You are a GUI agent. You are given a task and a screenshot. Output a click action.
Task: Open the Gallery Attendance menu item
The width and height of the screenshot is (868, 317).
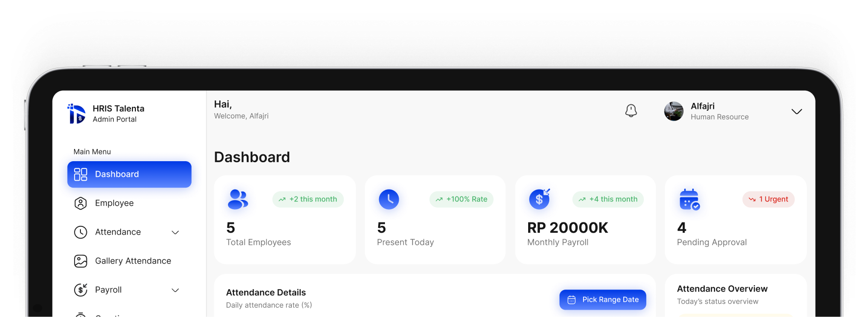pos(129,261)
